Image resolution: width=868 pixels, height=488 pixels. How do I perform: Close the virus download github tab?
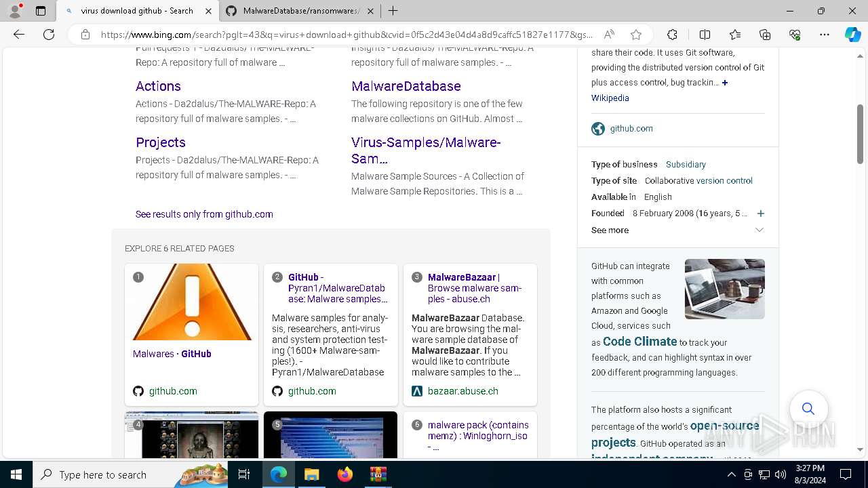(x=208, y=11)
